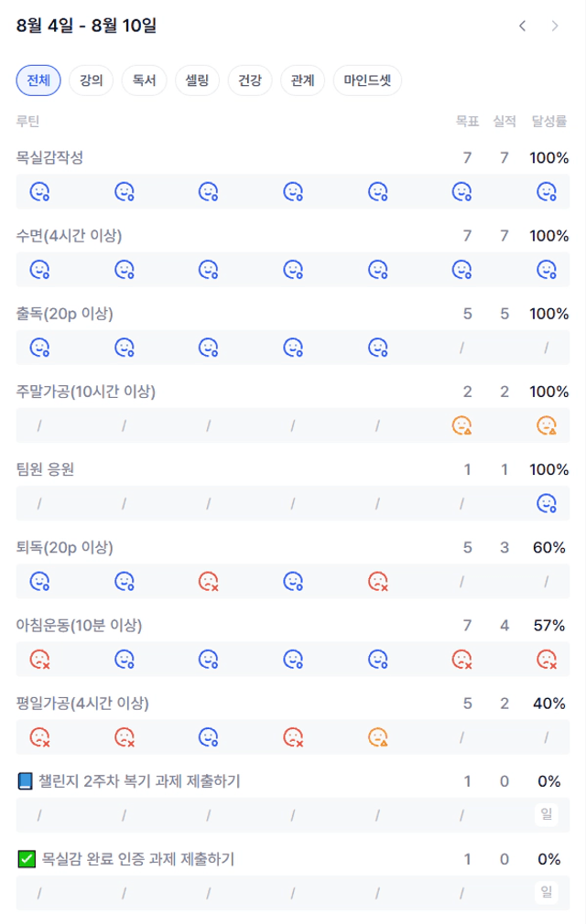Viewport: 586px width, 924px height.
Task: Go to next week with right chevron
Action: click(555, 26)
